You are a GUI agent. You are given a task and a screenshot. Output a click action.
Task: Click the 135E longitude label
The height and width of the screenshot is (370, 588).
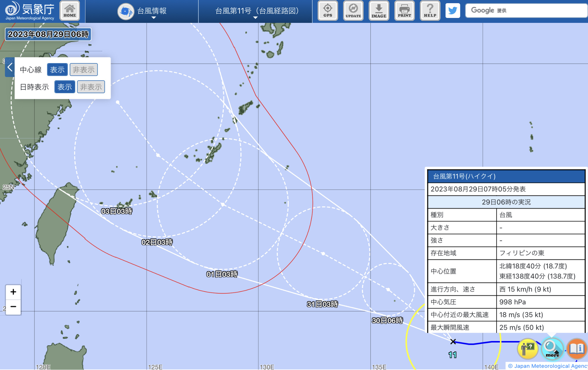click(379, 367)
